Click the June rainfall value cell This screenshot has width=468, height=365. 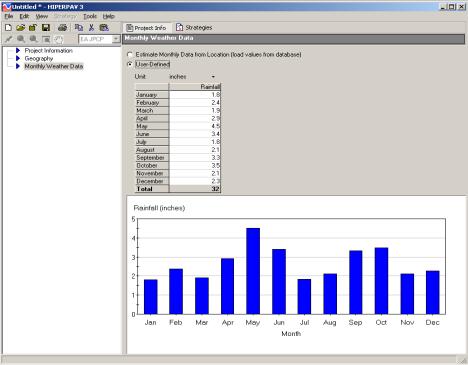195,134
